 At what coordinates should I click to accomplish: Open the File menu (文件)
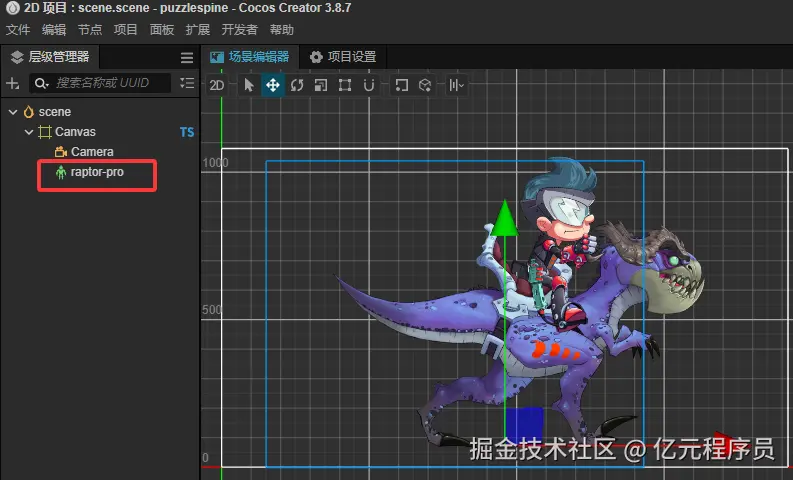click(18, 30)
